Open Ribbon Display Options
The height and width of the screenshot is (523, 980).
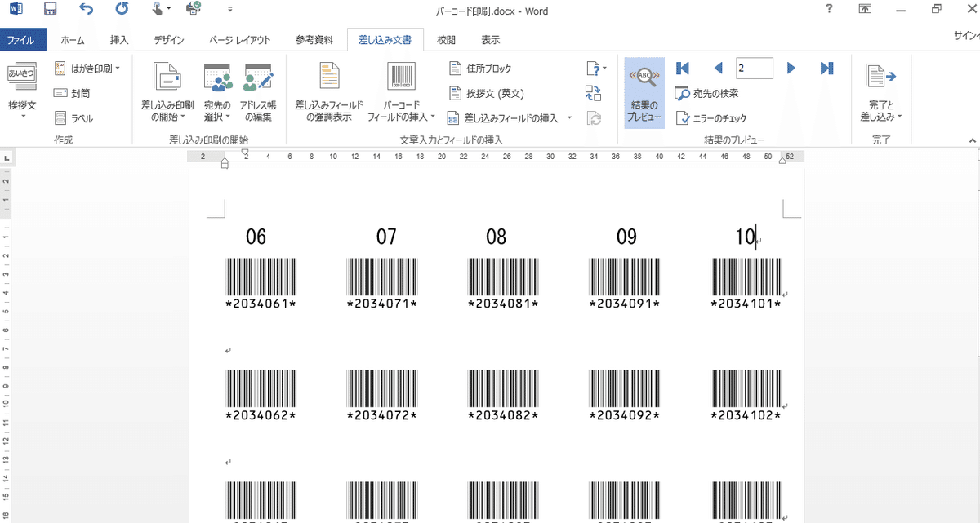tap(864, 10)
